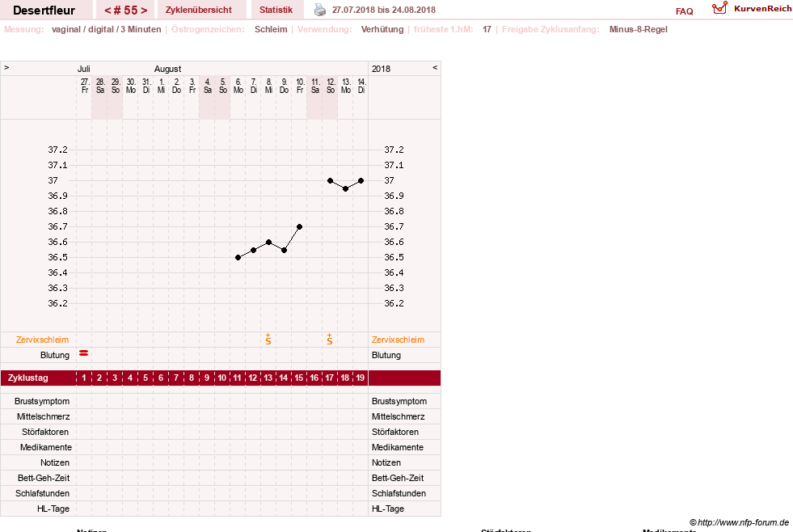Go to next cycle with right arrow beside #55
This screenshot has width=793, height=532.
tap(144, 11)
